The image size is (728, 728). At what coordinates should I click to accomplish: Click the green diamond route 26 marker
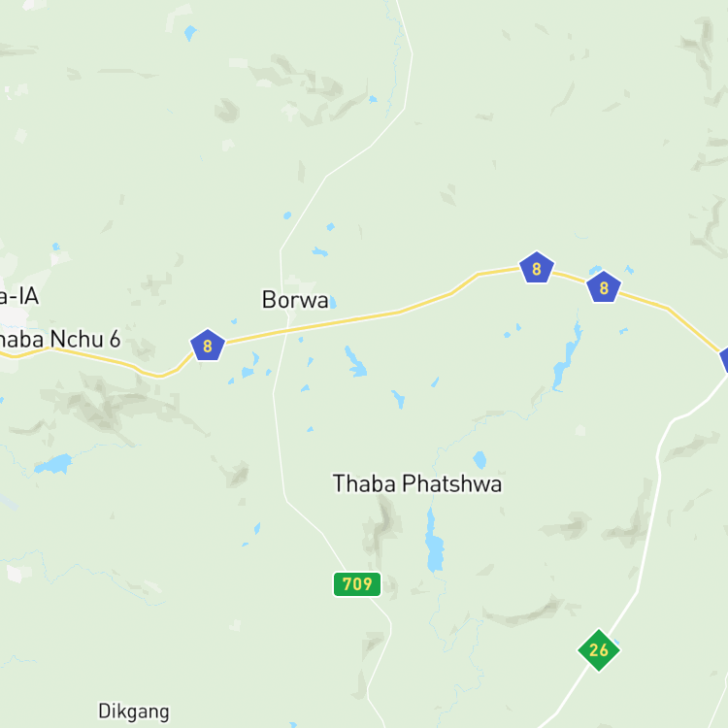pos(599,650)
